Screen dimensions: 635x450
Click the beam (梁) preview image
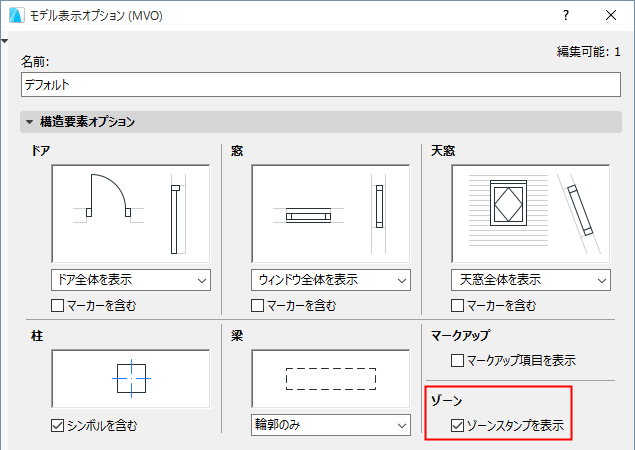click(x=331, y=379)
